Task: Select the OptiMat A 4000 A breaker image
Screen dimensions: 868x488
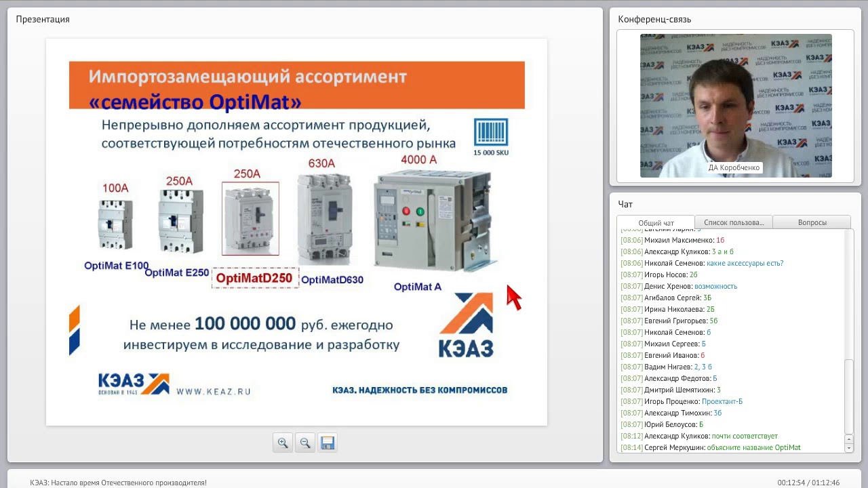Action: (x=434, y=220)
